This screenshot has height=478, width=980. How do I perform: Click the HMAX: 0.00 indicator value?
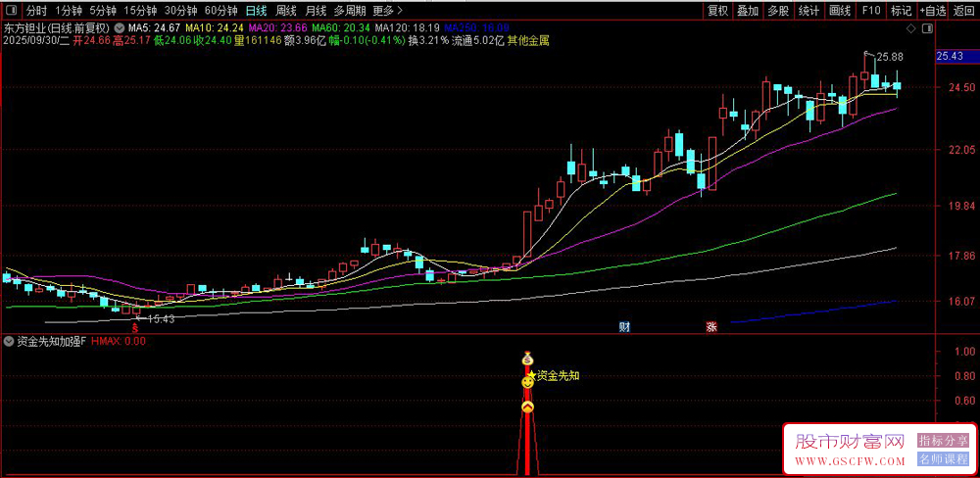(x=119, y=341)
